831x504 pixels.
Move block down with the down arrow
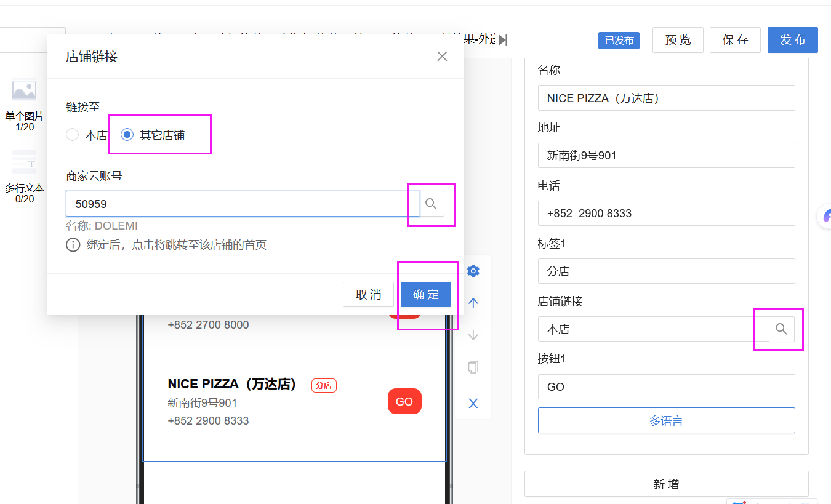(473, 335)
